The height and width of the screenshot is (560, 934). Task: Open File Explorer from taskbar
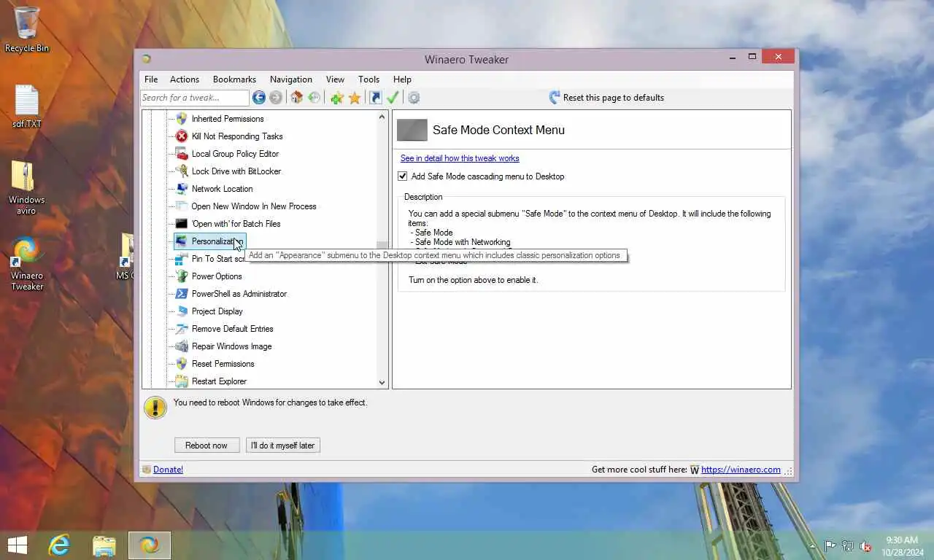pos(104,545)
